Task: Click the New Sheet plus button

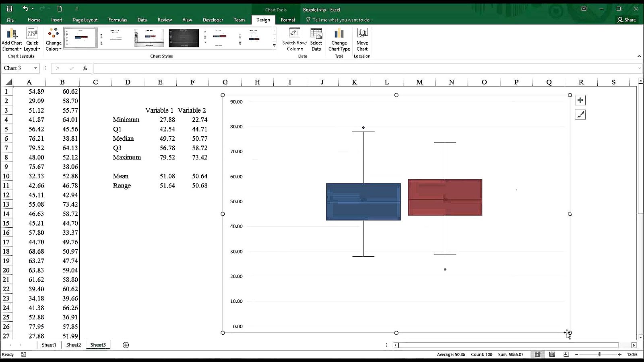Action: pyautogui.click(x=125, y=345)
